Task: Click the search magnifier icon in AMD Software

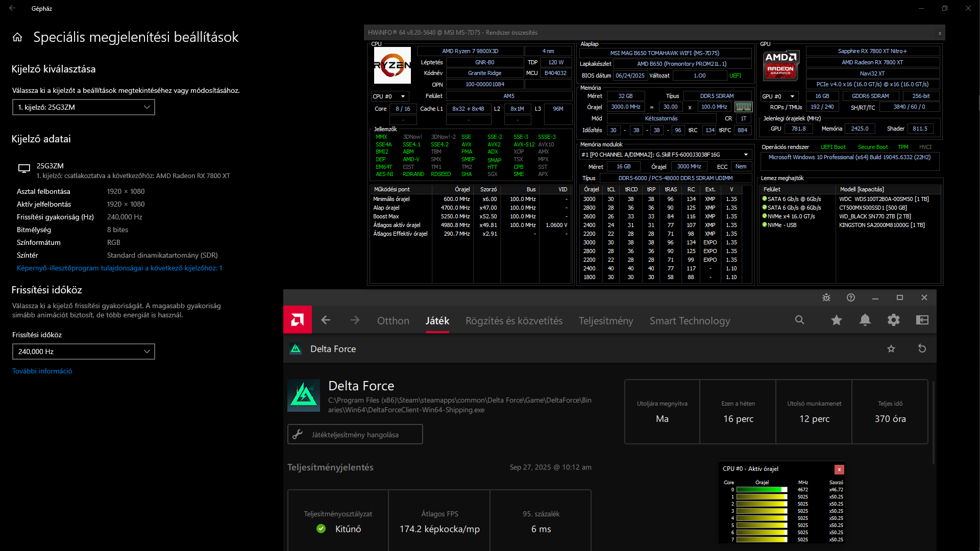Action: [799, 320]
